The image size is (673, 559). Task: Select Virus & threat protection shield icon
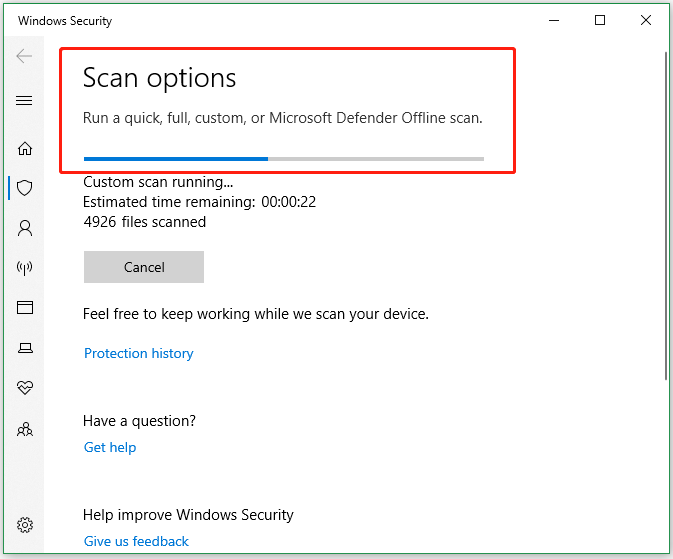pos(24,188)
